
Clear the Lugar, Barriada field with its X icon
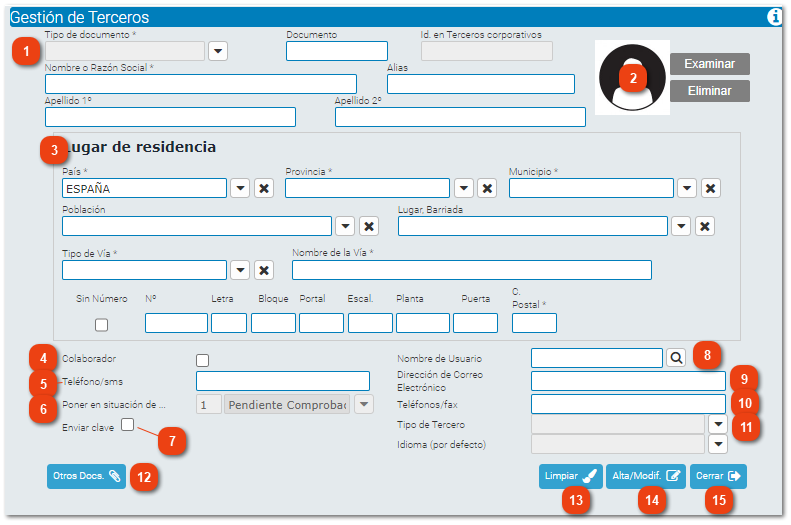click(705, 226)
